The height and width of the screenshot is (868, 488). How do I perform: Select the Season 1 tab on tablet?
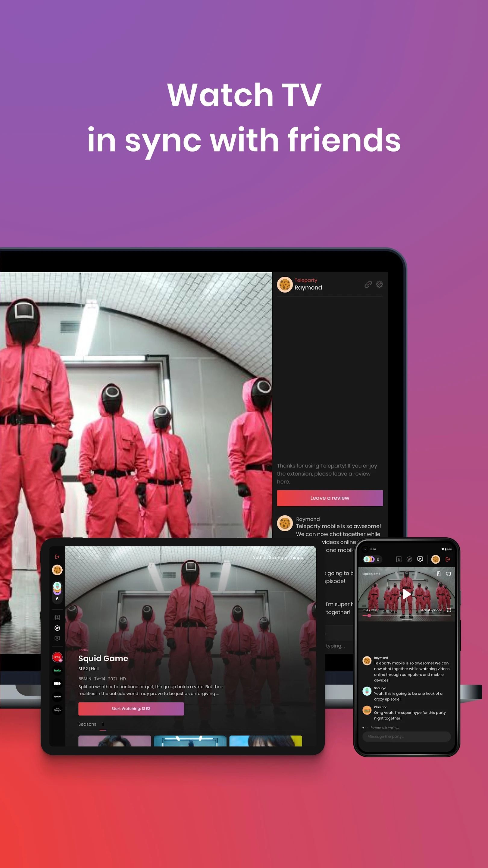(x=103, y=724)
